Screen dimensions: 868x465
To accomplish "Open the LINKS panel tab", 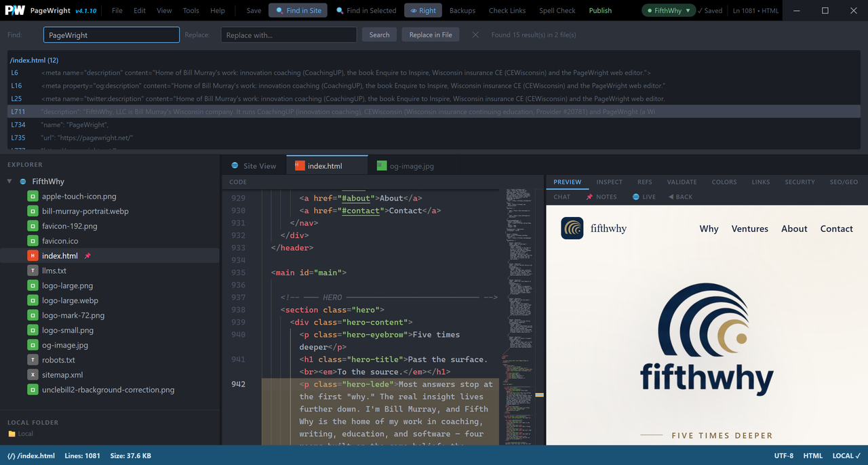I will tap(761, 182).
